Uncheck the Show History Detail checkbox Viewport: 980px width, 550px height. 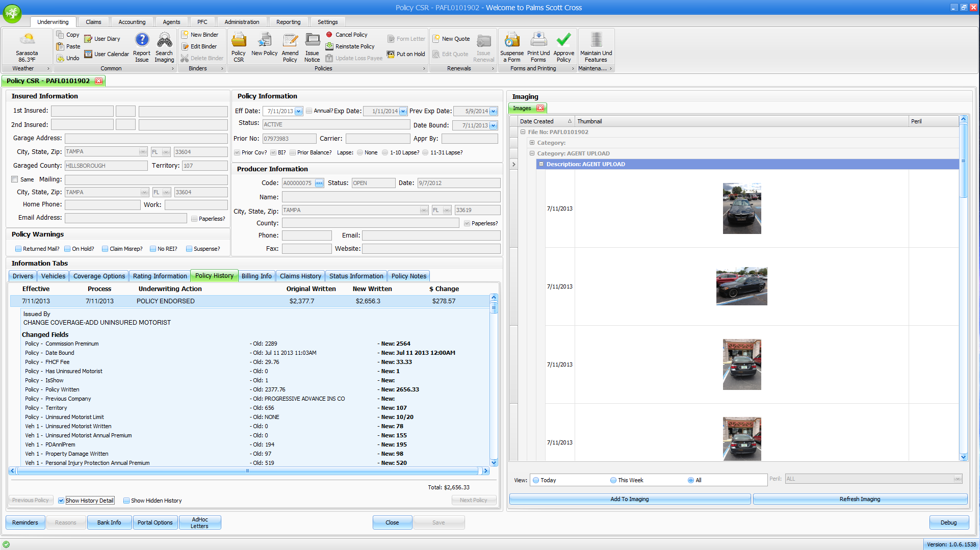point(61,501)
